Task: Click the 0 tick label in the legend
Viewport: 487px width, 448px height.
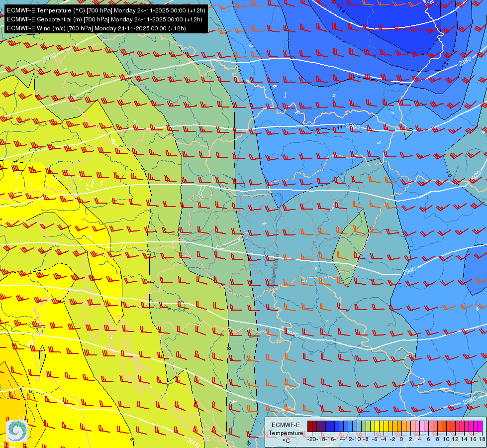Action: pyautogui.click(x=401, y=440)
